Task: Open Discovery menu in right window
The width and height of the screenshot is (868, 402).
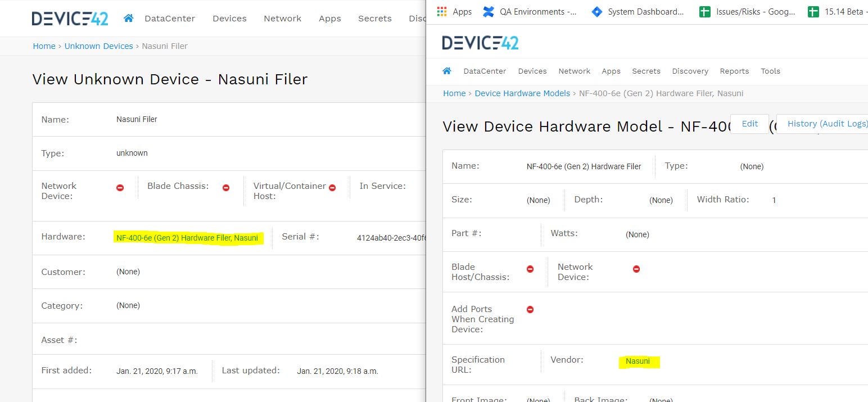Action: coord(690,71)
